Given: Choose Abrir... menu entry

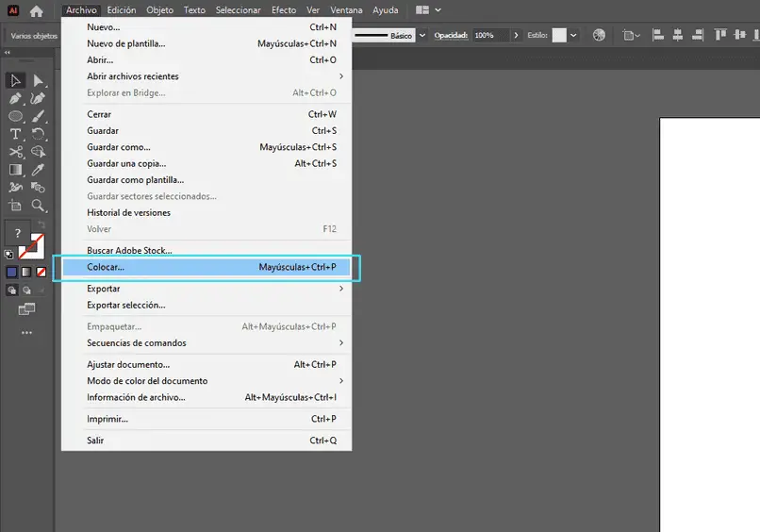Looking at the screenshot, I should [x=207, y=60].
